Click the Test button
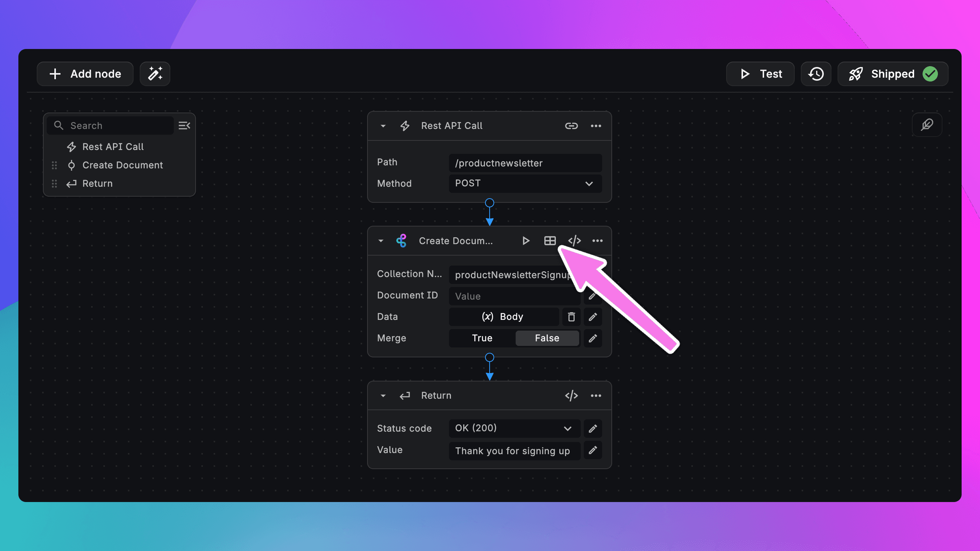 pos(760,74)
